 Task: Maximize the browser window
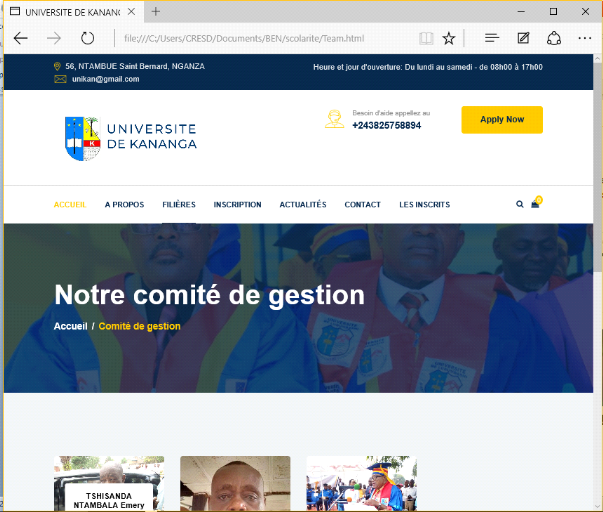553,12
